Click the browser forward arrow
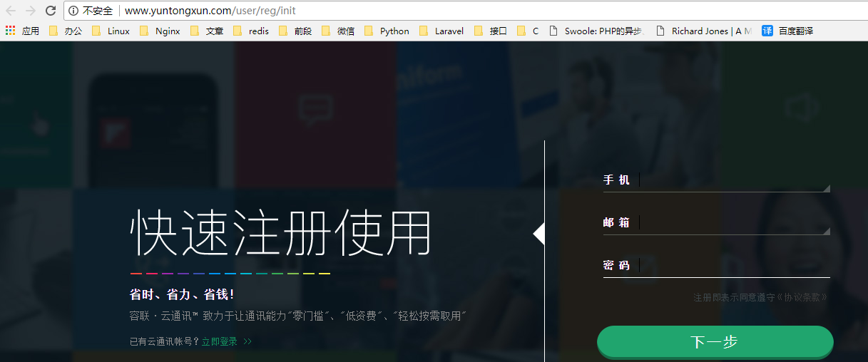Viewport: 868px width, 362px height. (x=31, y=11)
